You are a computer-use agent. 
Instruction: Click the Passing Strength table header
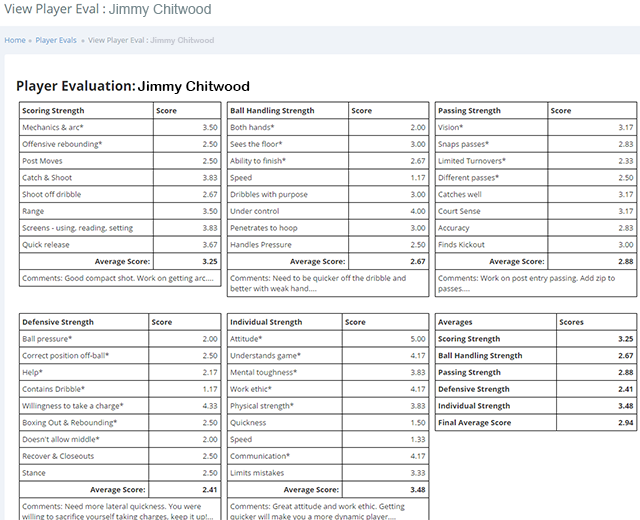pos(469,111)
